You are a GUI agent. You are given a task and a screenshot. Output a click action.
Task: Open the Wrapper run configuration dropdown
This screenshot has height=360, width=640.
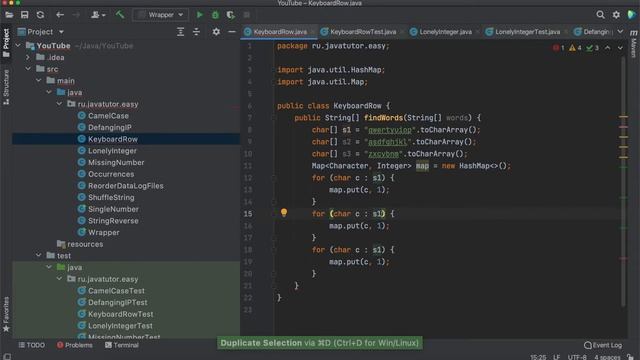coord(160,15)
